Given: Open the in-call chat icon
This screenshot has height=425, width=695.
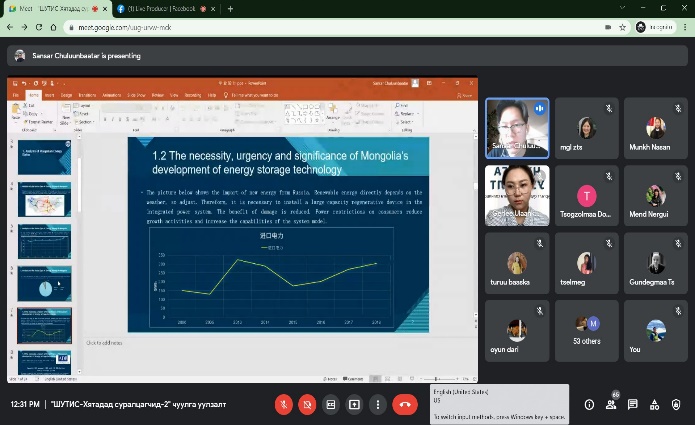Looking at the screenshot, I should click(x=633, y=404).
